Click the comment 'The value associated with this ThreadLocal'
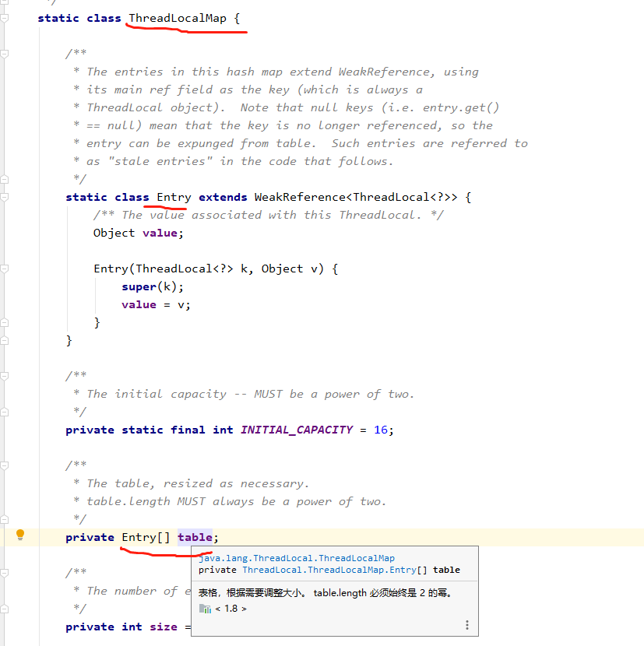Viewport: 644px width, 646px height. tap(268, 215)
